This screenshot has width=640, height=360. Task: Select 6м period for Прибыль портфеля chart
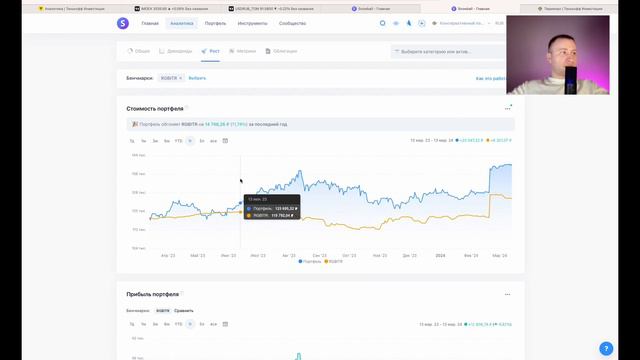(x=167, y=324)
